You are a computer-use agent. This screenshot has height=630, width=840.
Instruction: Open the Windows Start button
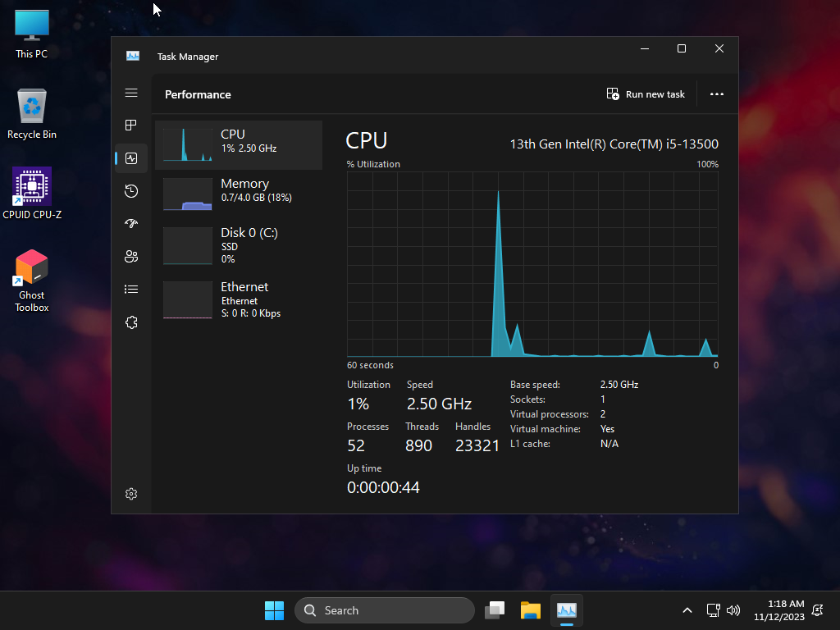point(274,610)
